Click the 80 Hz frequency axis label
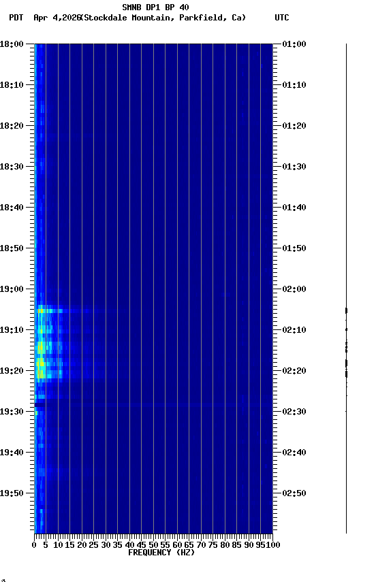Screen dimensions: 376x588 pos(225,545)
